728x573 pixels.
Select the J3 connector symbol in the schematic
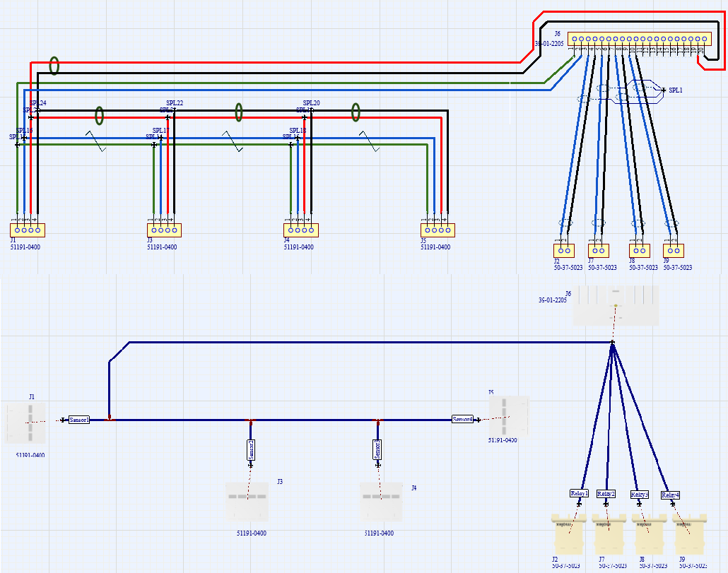pyautogui.click(x=164, y=230)
